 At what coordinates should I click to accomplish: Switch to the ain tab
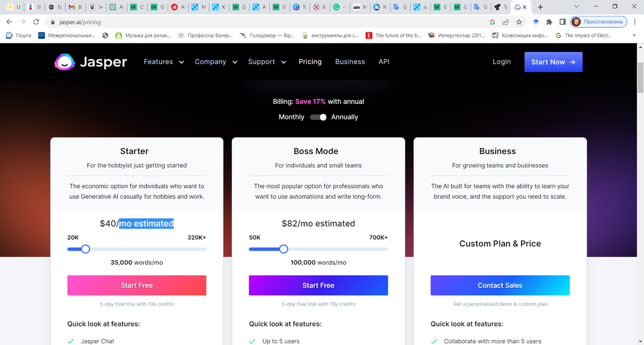360,7
